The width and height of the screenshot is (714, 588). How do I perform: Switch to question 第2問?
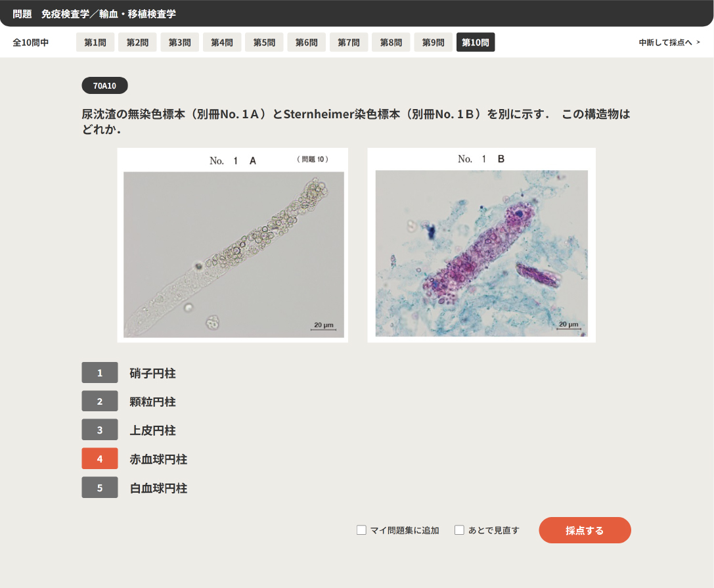pos(137,42)
